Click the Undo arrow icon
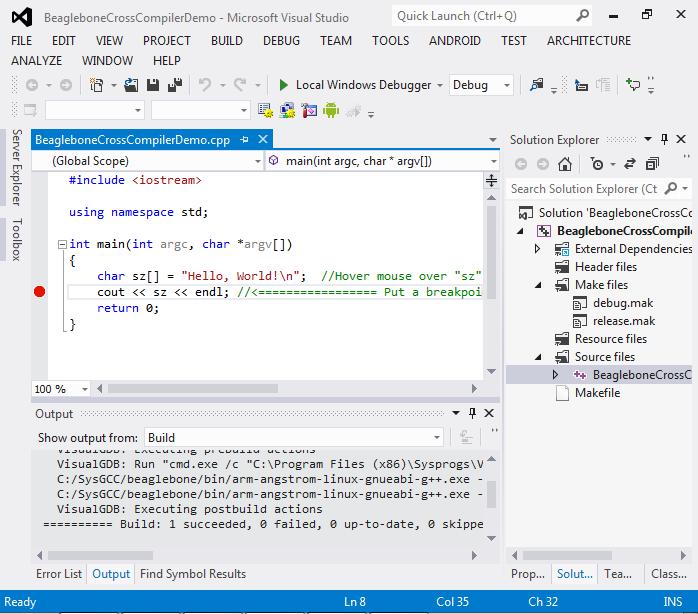This screenshot has width=698, height=614. [x=205, y=85]
